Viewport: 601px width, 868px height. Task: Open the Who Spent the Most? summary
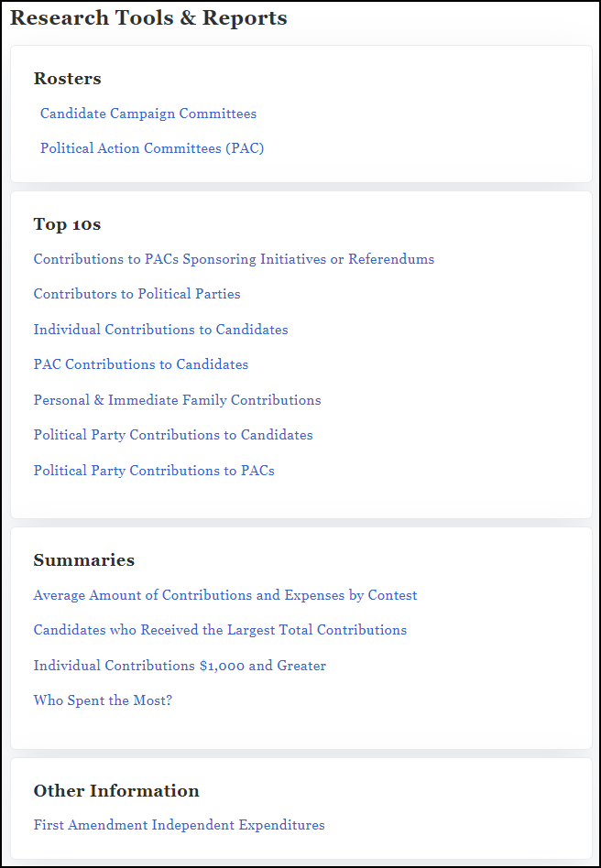point(103,700)
